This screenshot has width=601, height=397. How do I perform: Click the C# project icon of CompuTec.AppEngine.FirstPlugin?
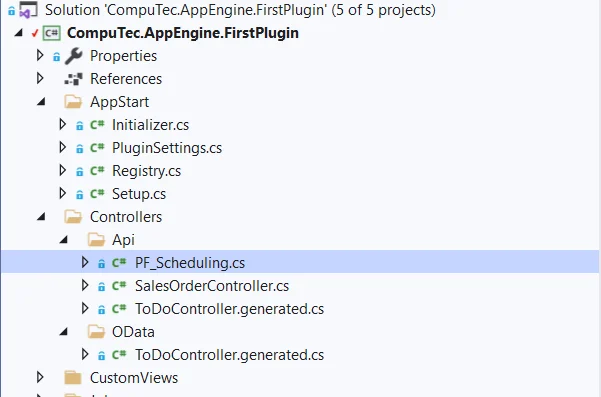pyautogui.click(x=52, y=33)
